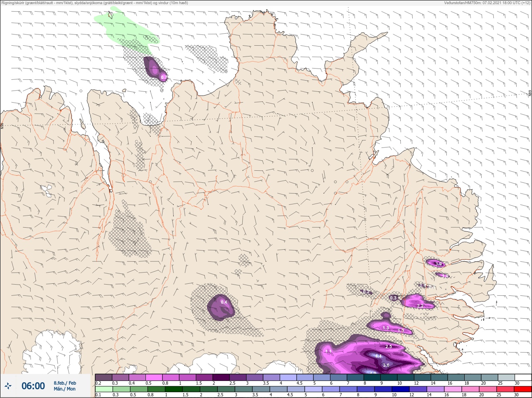The height and width of the screenshot is (398, 532).
Task: Select pink rain swatch between 16 and 18
Action: point(453,389)
